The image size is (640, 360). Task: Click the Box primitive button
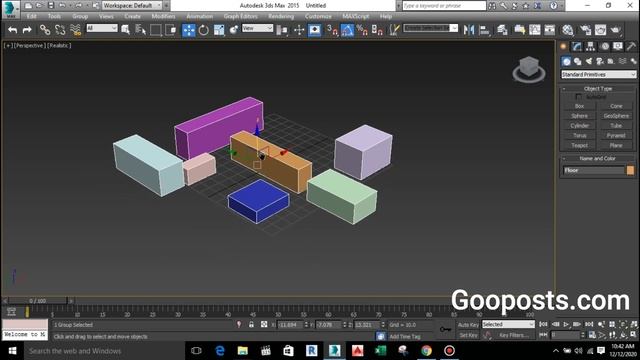580,106
